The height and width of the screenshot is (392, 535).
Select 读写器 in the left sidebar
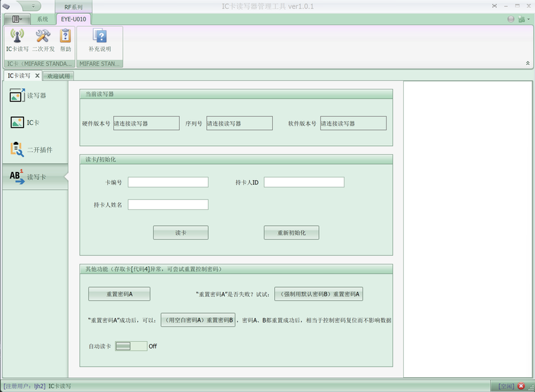[35, 96]
